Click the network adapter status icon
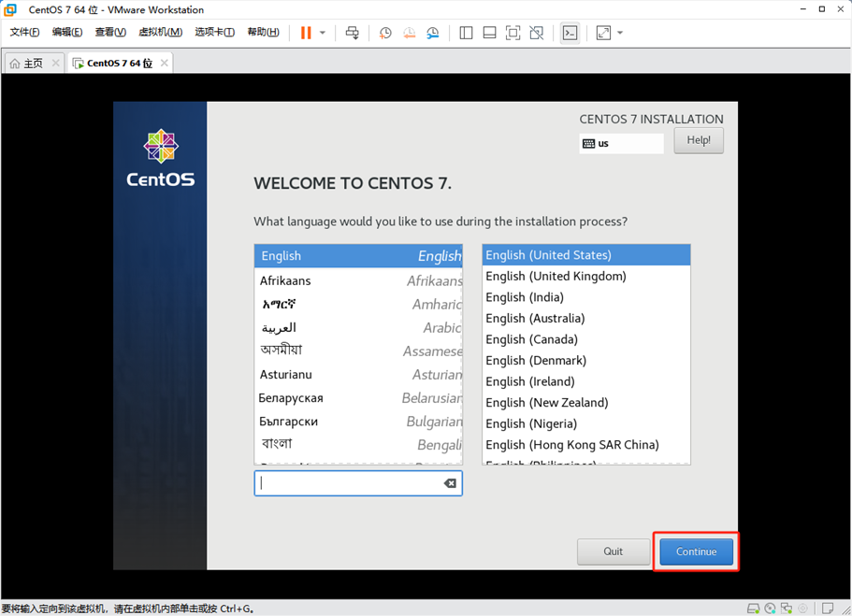Screen dimensions: 852x616 (x=787, y=609)
